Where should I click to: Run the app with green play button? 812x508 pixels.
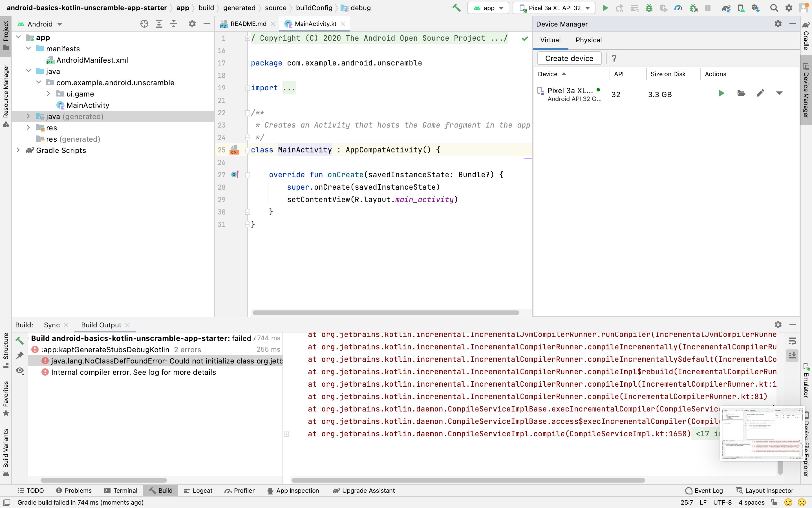[x=605, y=8]
